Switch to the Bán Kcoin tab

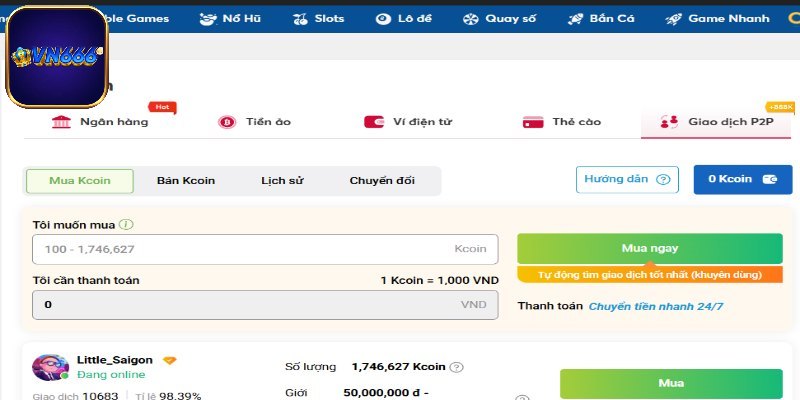pos(186,181)
